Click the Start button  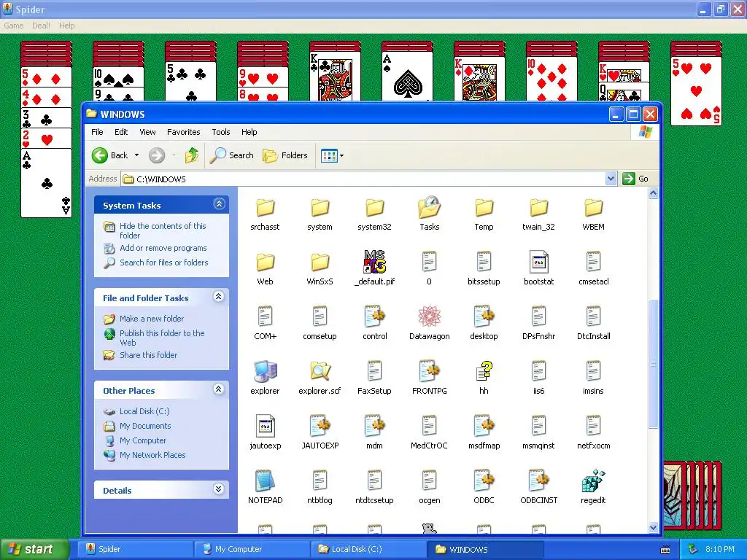pos(34,549)
